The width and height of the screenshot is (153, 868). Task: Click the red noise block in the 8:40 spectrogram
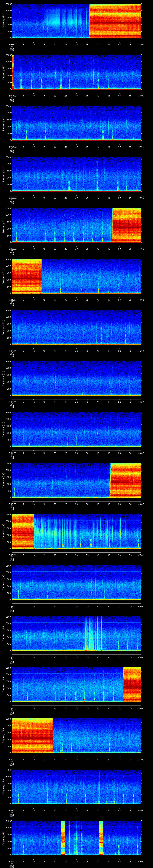coord(126,225)
